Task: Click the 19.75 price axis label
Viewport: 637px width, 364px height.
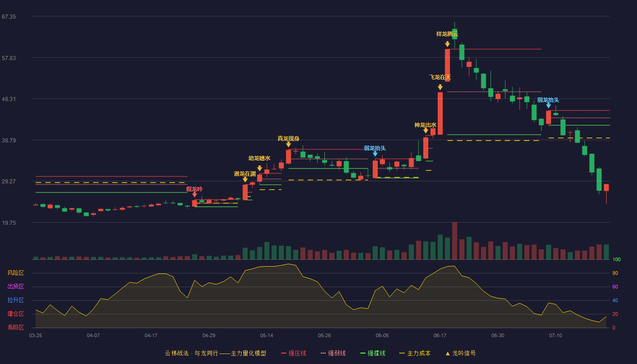Action: coord(9,223)
